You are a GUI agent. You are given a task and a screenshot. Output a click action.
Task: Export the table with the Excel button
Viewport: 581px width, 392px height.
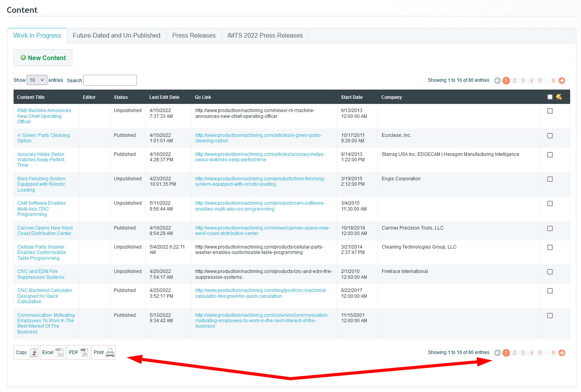coord(52,352)
